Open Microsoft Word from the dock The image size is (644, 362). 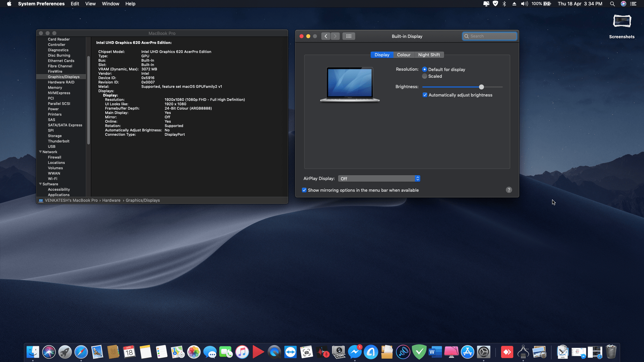pos(435,352)
